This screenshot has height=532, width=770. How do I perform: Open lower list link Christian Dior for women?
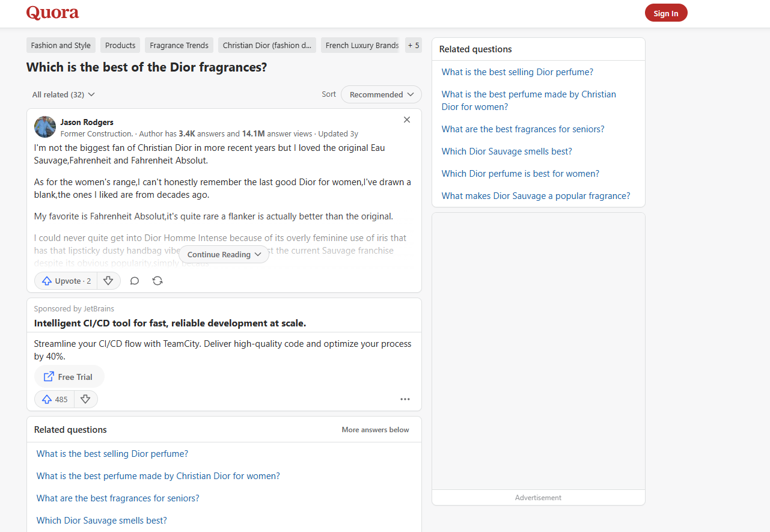click(158, 476)
